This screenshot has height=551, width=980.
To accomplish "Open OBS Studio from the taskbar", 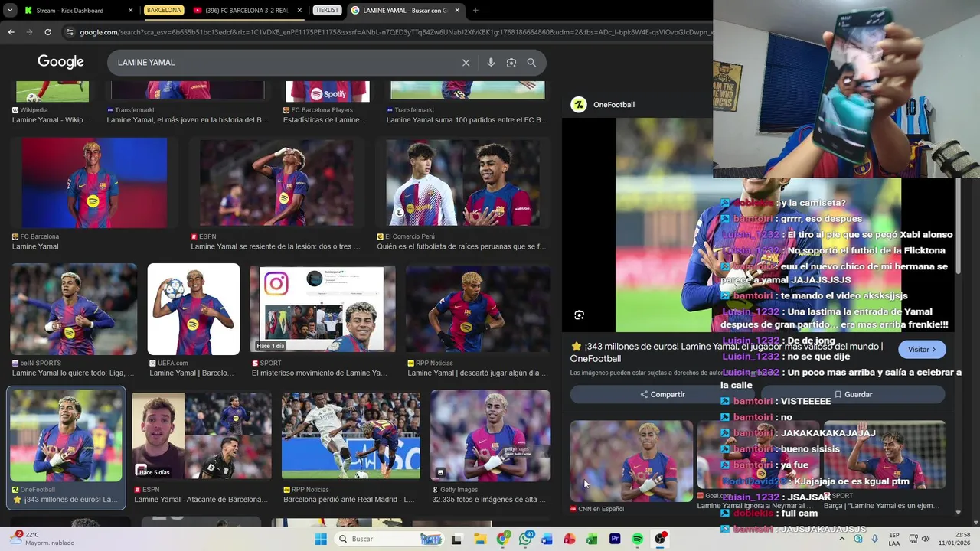I will pyautogui.click(x=660, y=539).
